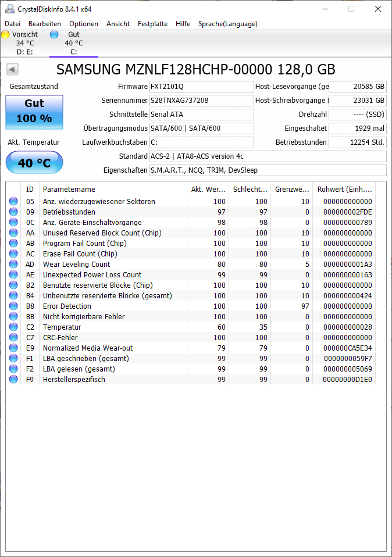Open the Optionen menu
Viewport: 392px width, 557px height.
pos(84,24)
